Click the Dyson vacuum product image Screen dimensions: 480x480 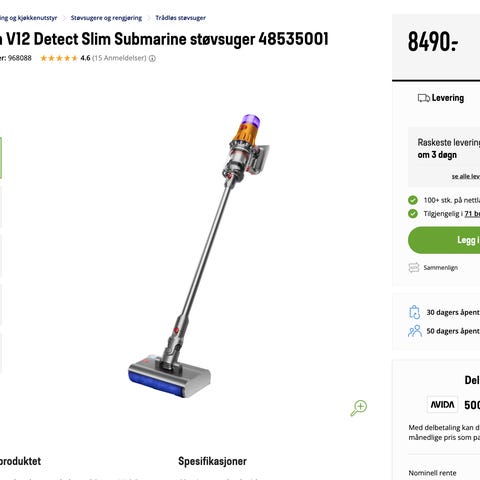point(199,256)
